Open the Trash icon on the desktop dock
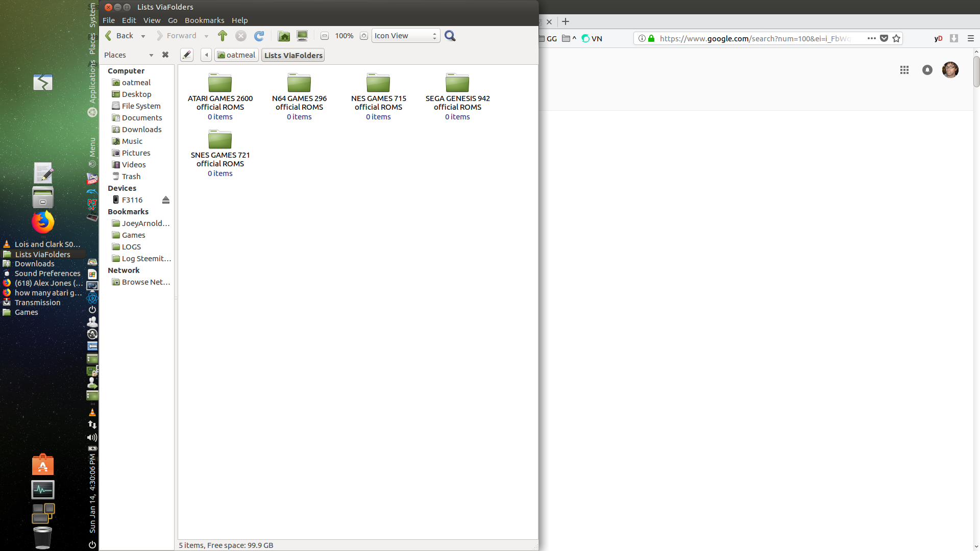Screen dimensions: 980x551 click(x=43, y=537)
